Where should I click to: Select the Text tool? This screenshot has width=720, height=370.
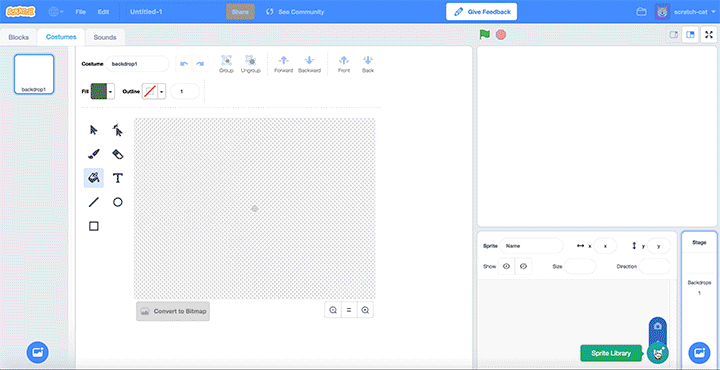[118, 178]
